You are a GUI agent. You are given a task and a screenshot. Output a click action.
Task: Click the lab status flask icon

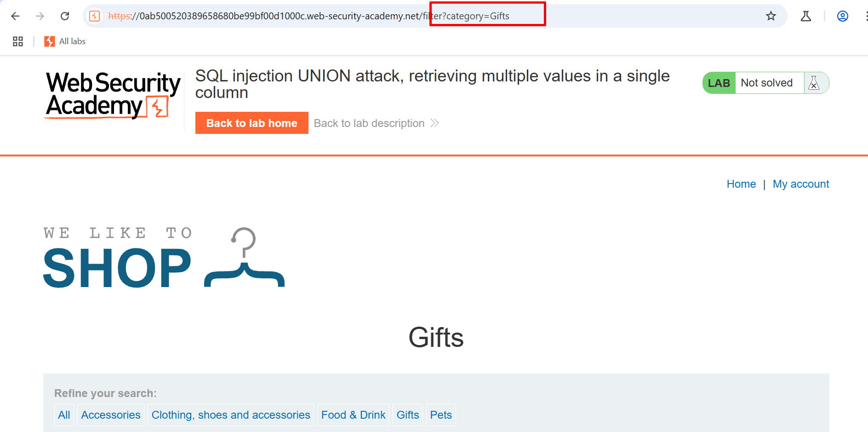(814, 83)
